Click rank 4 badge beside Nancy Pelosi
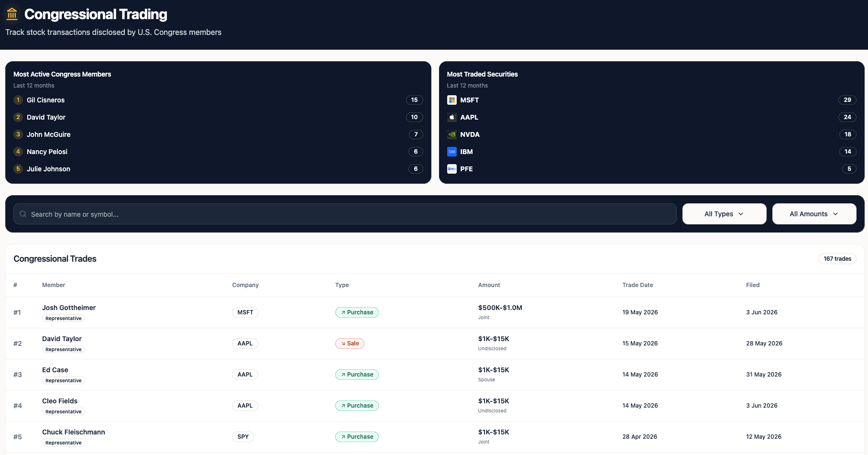Image resolution: width=868 pixels, height=455 pixels. point(18,152)
